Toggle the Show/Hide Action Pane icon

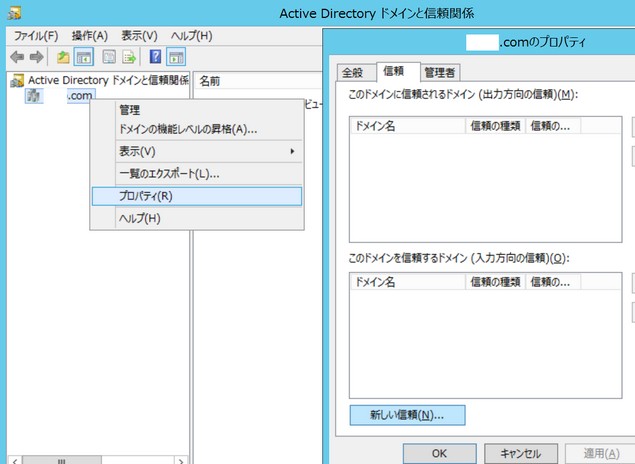176,57
